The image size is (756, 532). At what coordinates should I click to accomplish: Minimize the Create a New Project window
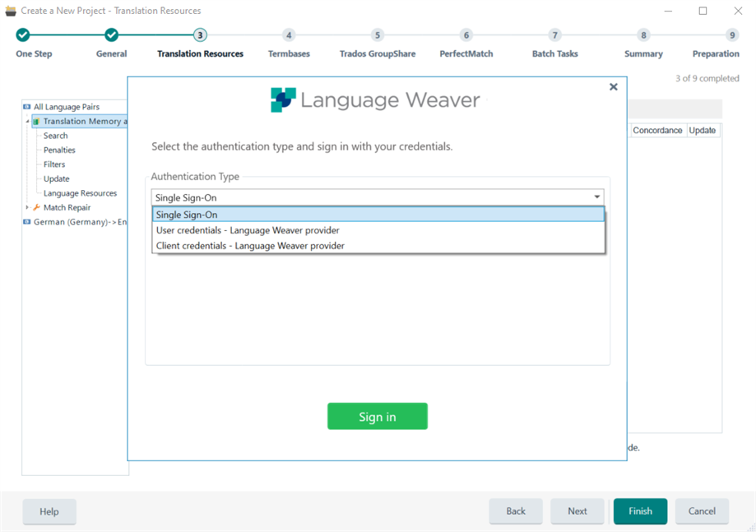point(668,11)
